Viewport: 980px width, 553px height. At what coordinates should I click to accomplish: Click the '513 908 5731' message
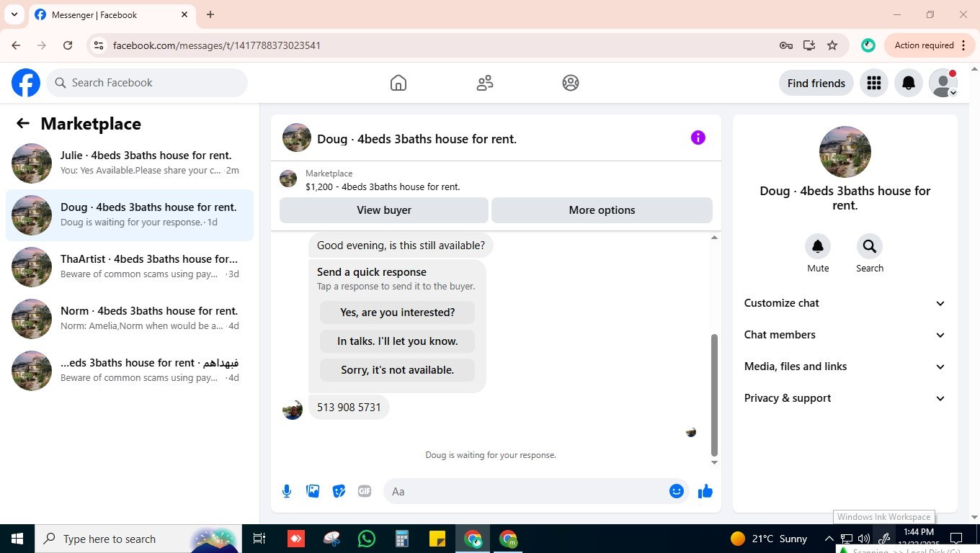point(349,408)
